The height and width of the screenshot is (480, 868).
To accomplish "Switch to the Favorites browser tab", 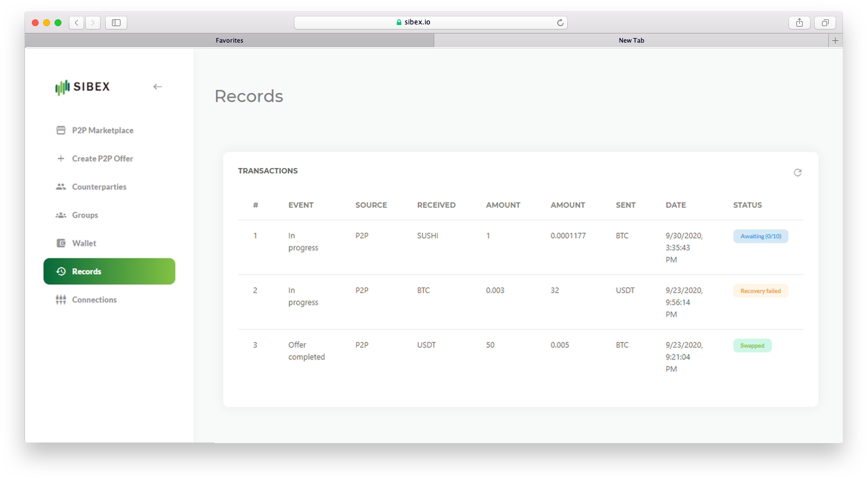I will [x=229, y=40].
